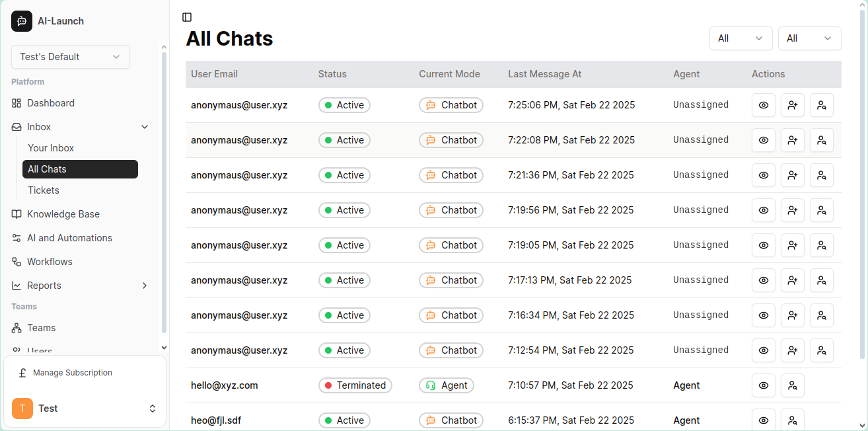Click the Terminated status badge

pyautogui.click(x=355, y=385)
